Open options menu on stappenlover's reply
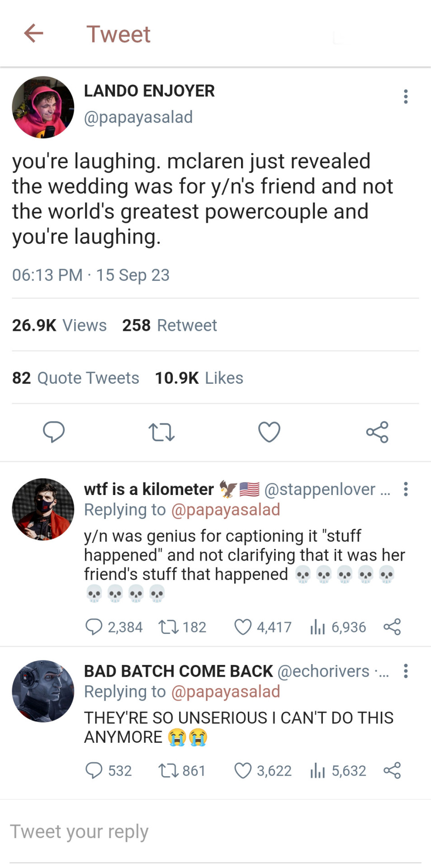 pyautogui.click(x=406, y=489)
